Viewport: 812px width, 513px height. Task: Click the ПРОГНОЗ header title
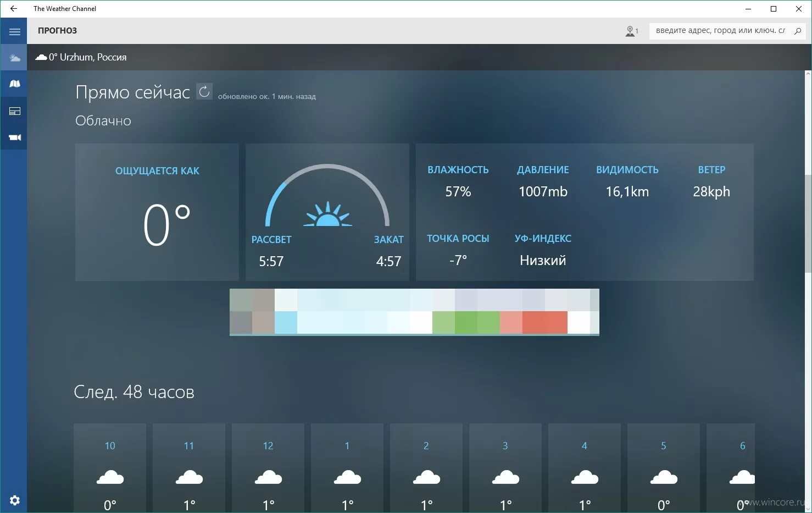[57, 31]
